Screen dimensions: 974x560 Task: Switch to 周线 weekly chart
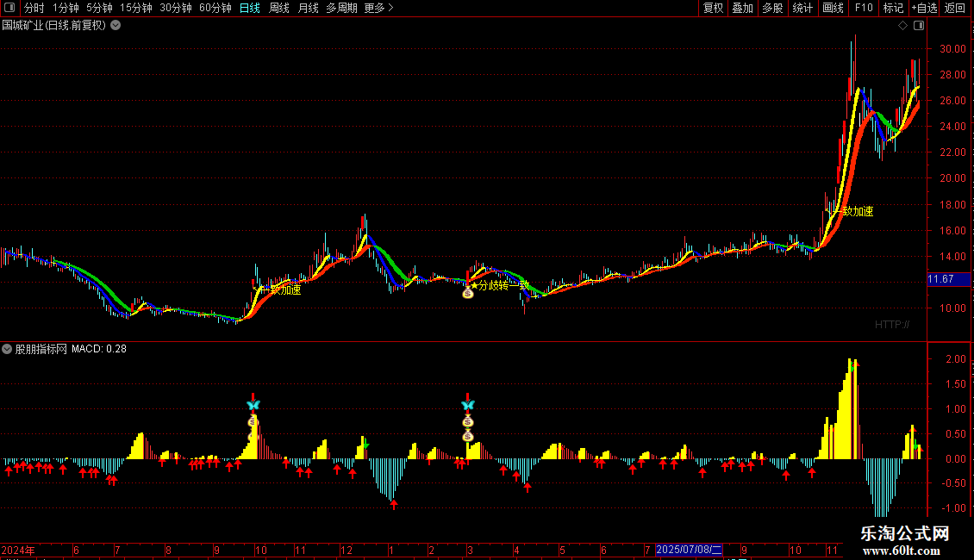coord(279,8)
